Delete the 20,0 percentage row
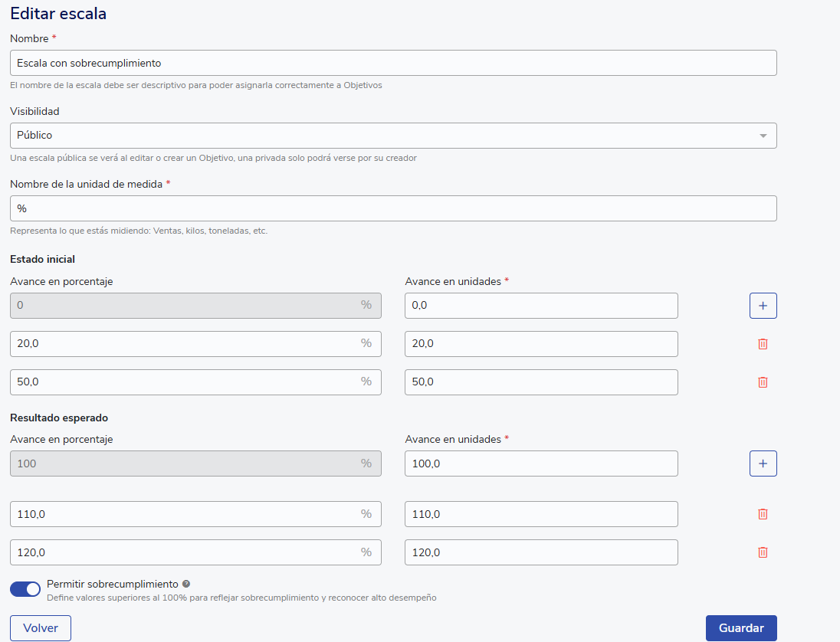840x642 pixels. pos(763,344)
